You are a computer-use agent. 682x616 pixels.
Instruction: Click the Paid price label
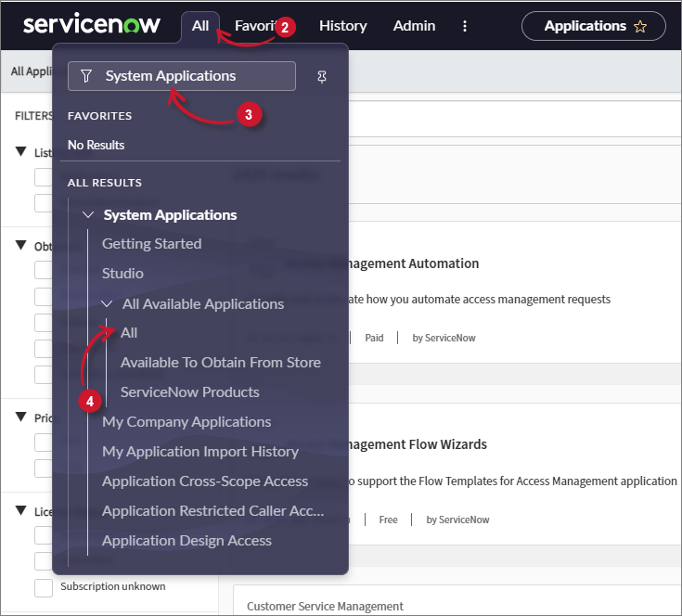tap(374, 338)
